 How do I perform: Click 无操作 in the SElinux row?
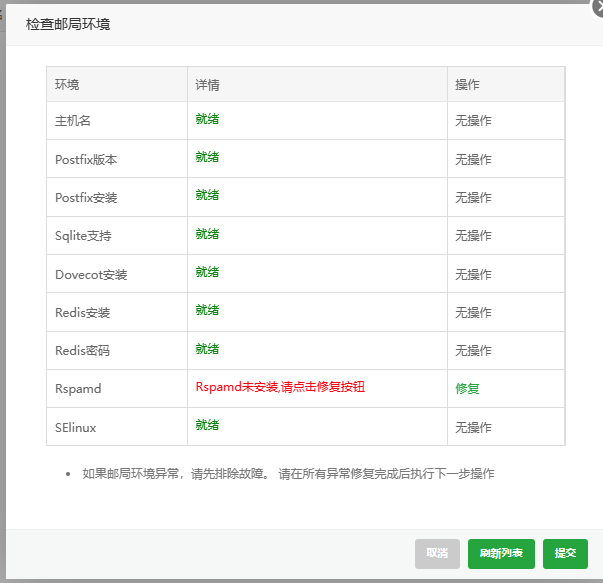[473, 427]
